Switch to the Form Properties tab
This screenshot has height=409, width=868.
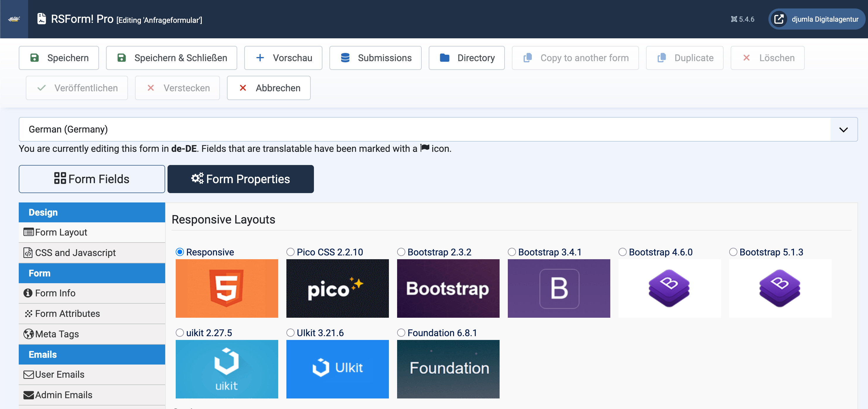241,179
